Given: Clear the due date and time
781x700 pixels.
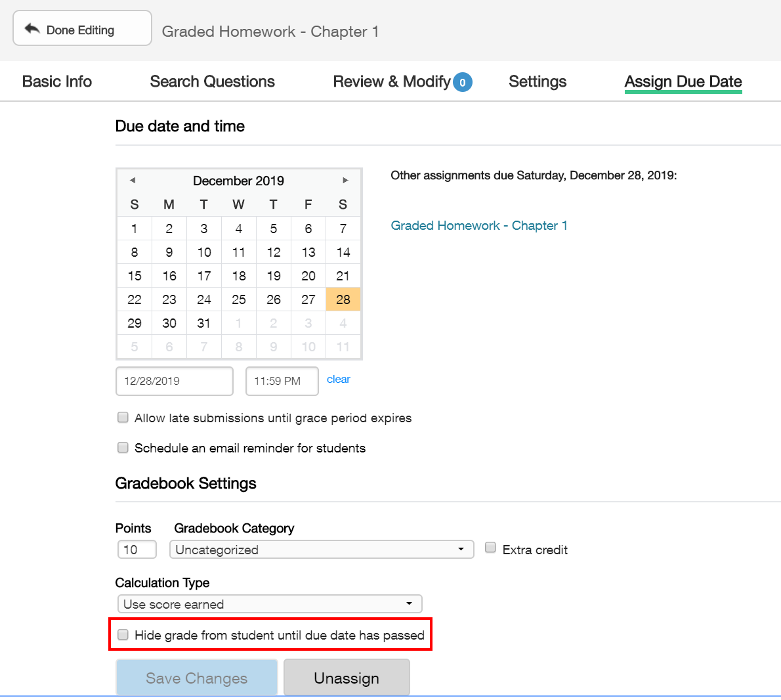Looking at the screenshot, I should pyautogui.click(x=338, y=379).
